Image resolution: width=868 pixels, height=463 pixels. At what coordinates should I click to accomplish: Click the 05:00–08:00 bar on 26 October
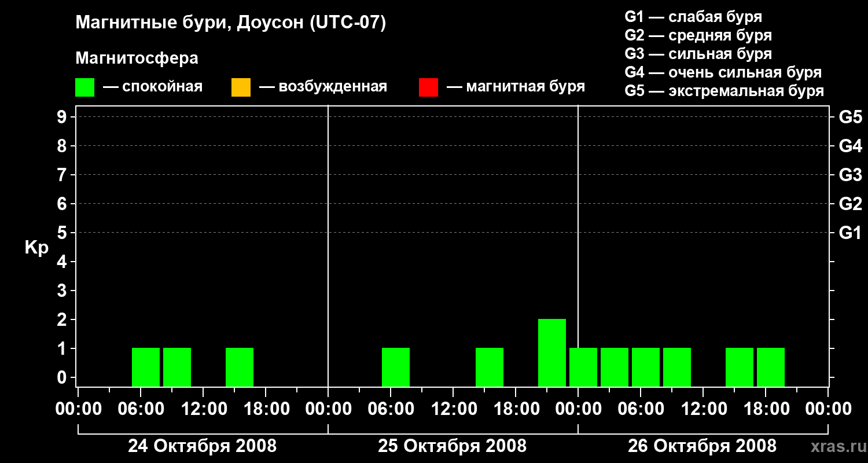click(646, 367)
